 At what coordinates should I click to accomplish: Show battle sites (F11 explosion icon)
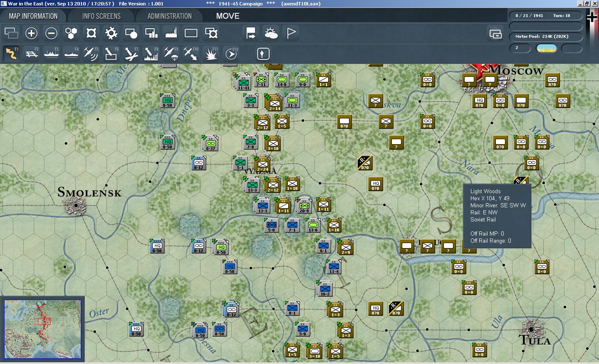click(x=211, y=54)
